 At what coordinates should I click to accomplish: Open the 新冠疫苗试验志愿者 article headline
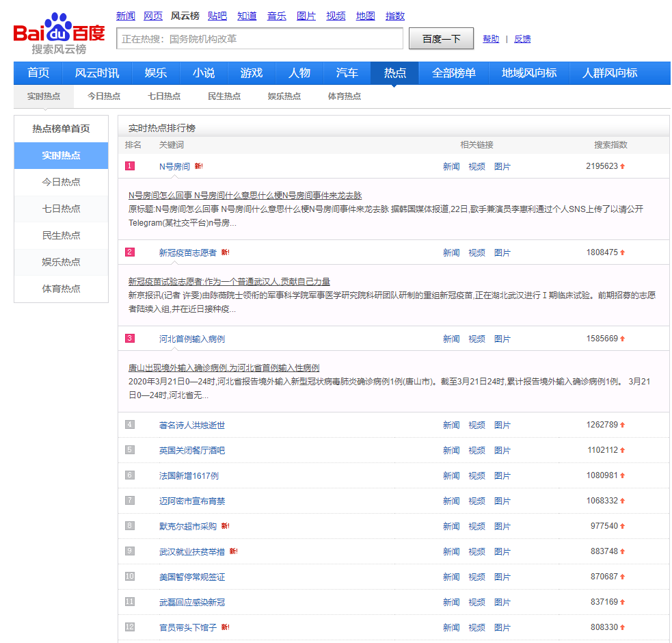coord(229,282)
